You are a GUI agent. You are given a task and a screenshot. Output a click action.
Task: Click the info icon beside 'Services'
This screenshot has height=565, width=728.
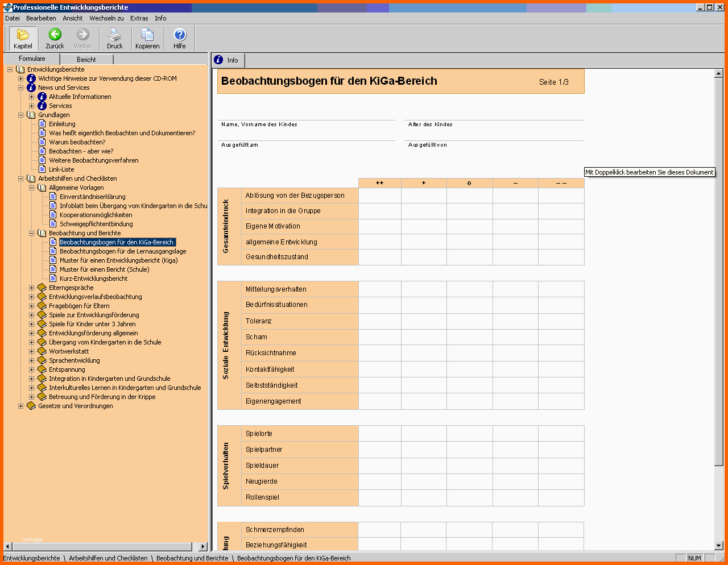[42, 106]
